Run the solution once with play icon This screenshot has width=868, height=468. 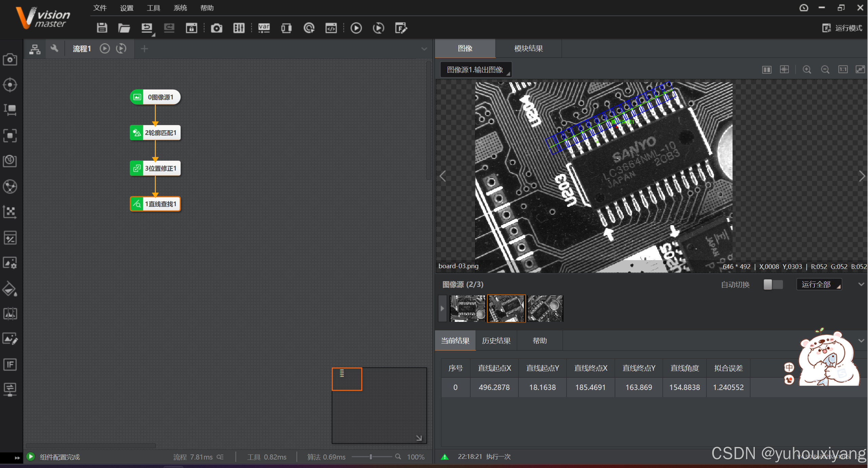tap(356, 28)
